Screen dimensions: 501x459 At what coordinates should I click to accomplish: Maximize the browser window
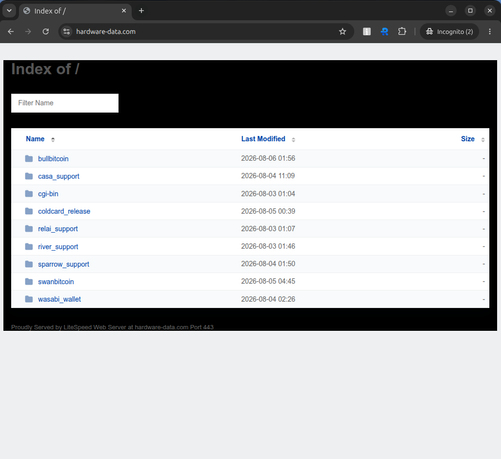point(470,11)
